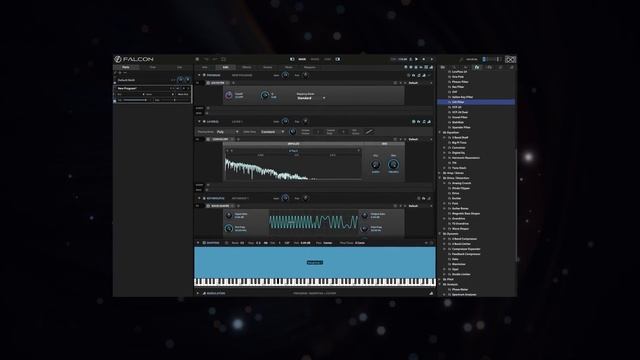Viewport: 640px width, 360px height.
Task: Select the Default Multi row
Action: [152, 80]
